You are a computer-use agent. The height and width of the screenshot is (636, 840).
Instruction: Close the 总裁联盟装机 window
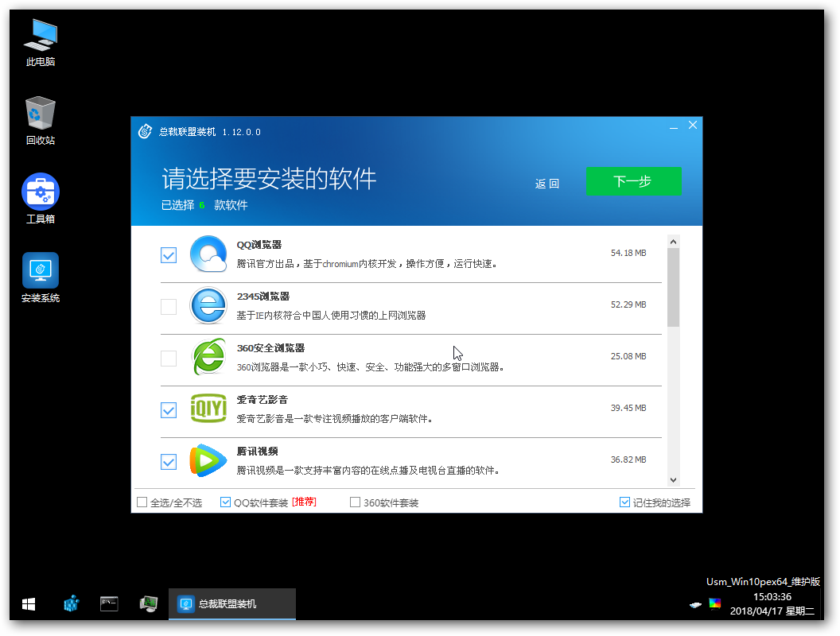pyautogui.click(x=693, y=125)
